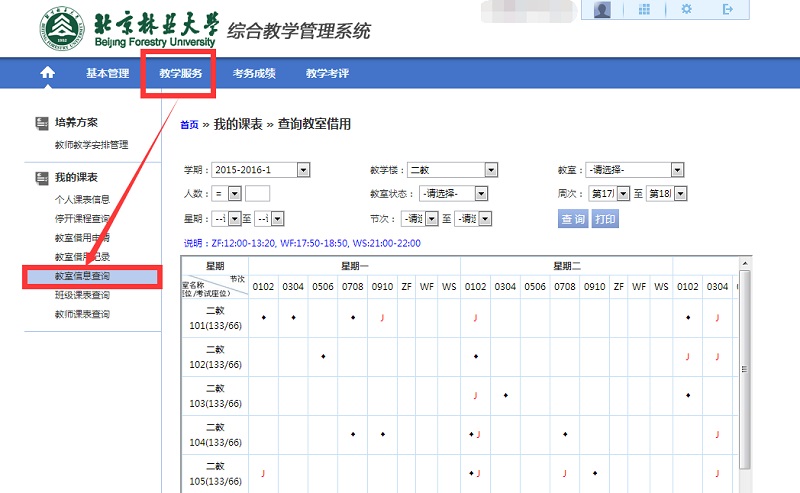Click the timetable vertical scrollbar down arrow

pos(744,486)
